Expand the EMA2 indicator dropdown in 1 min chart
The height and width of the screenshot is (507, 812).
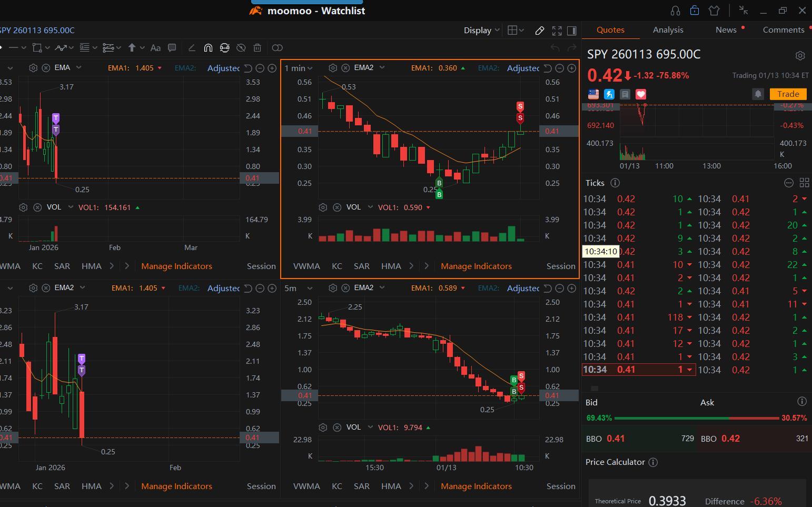point(382,67)
